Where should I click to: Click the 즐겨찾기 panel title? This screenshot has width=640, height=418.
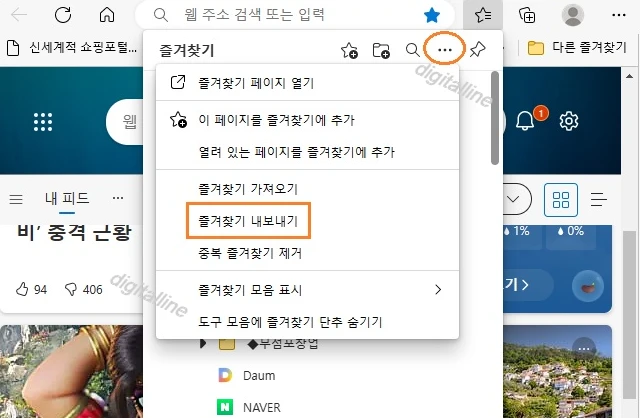coord(187,51)
